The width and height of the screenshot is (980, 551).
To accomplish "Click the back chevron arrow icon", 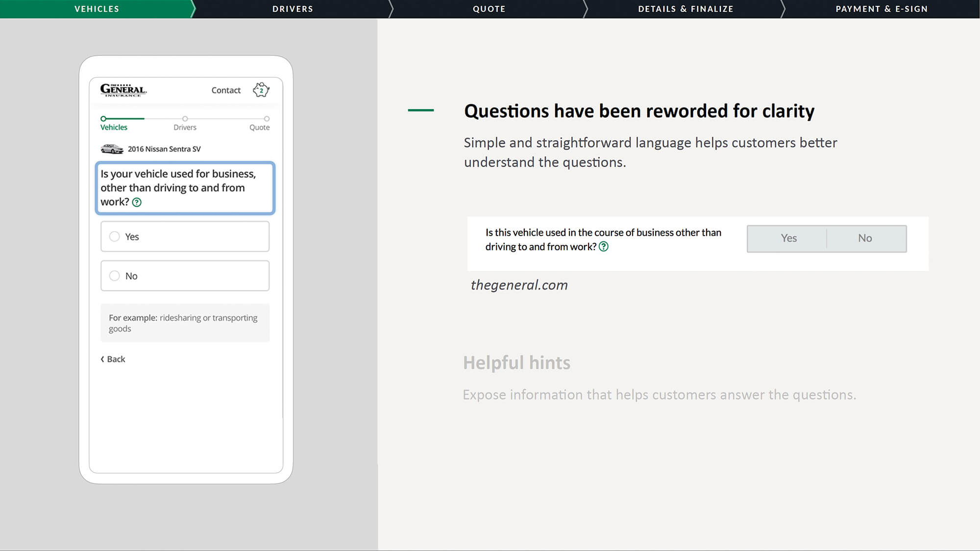I will pyautogui.click(x=102, y=359).
